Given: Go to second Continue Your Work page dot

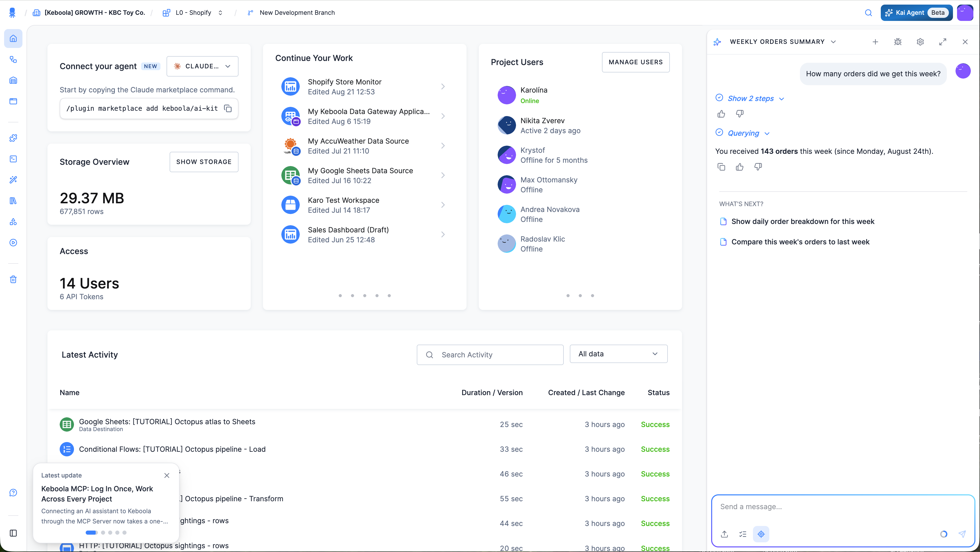Looking at the screenshot, I should pos(352,296).
